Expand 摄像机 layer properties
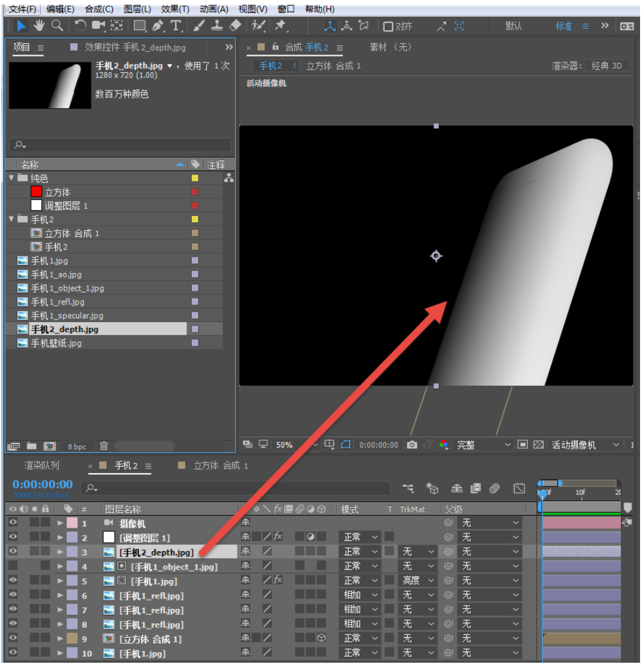The width and height of the screenshot is (644, 666). [60, 524]
